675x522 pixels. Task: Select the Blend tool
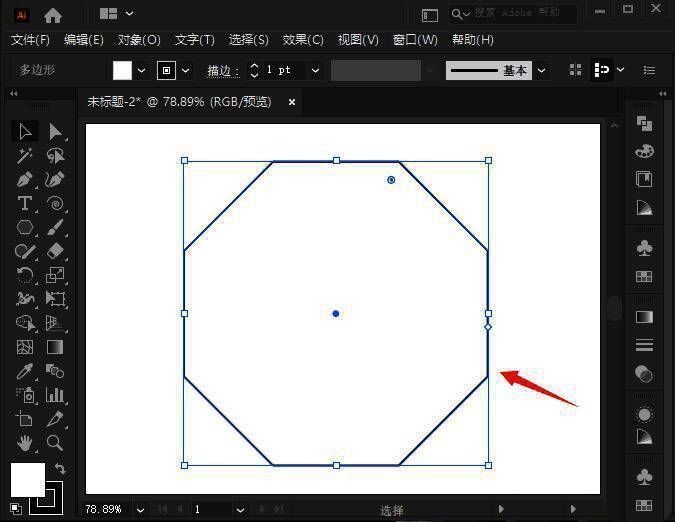coord(55,371)
